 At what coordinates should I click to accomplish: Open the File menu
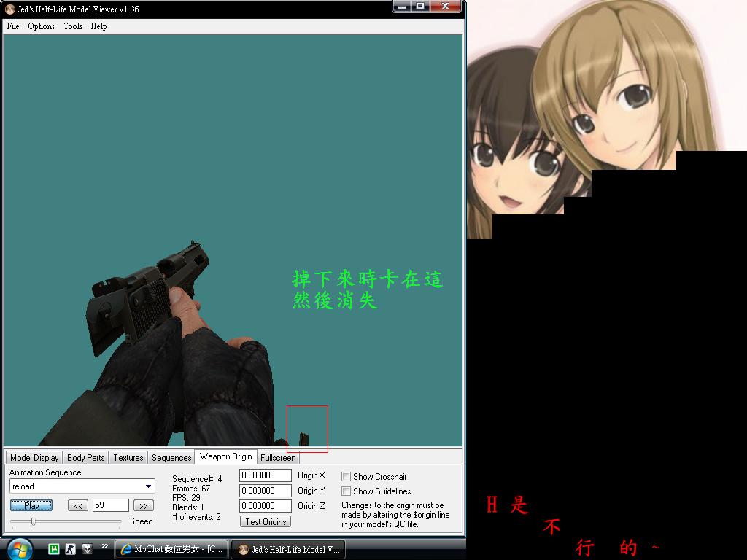click(x=13, y=26)
